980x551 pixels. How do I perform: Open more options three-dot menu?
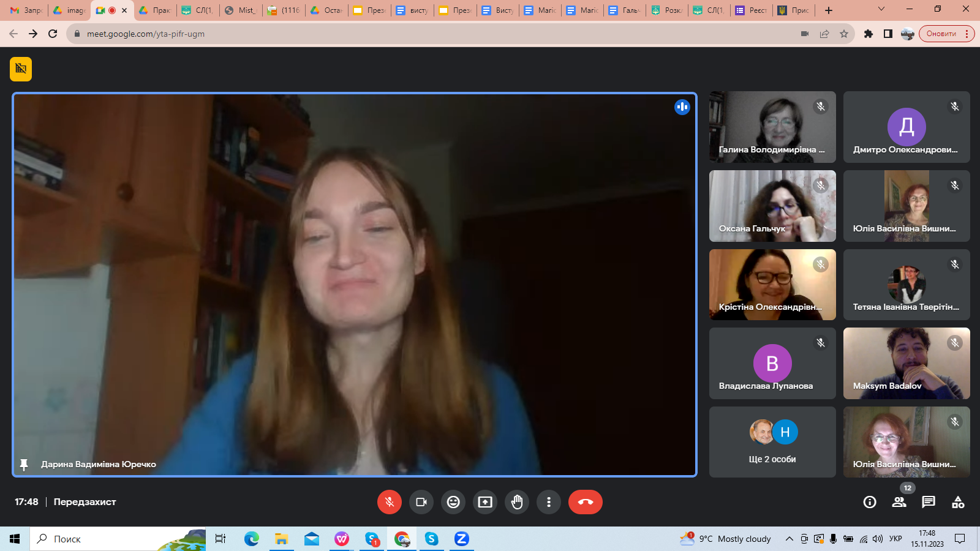click(549, 502)
